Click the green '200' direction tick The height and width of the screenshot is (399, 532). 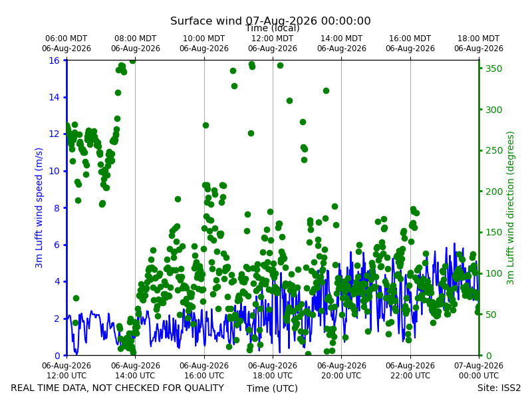(x=493, y=192)
